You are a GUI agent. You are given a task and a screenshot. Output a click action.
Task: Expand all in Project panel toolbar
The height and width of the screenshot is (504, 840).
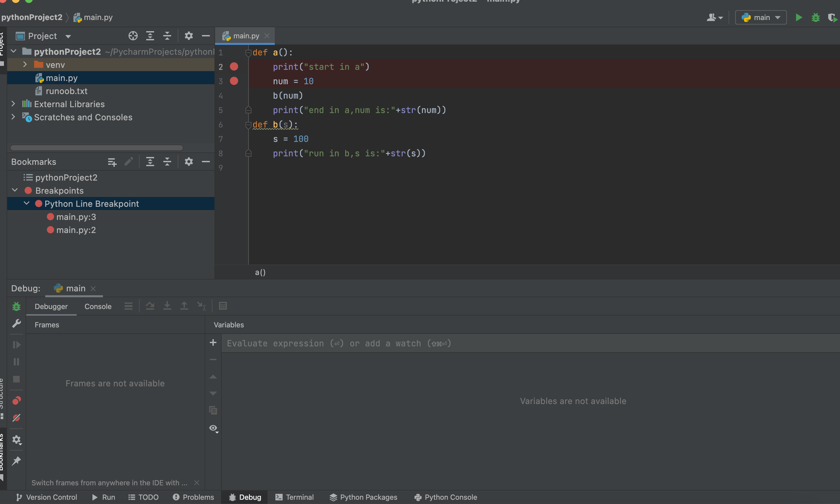point(150,36)
